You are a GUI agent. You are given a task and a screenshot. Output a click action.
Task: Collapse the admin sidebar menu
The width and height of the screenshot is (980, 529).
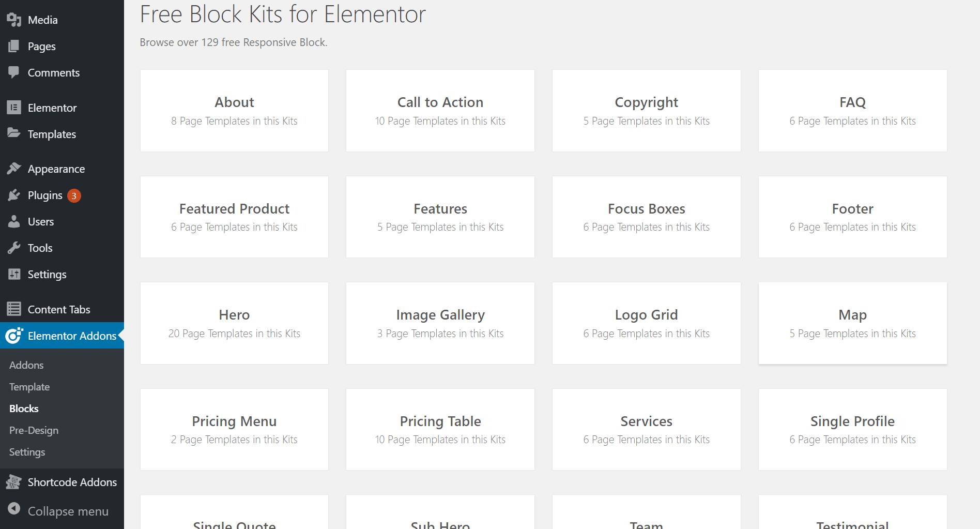coord(62,511)
